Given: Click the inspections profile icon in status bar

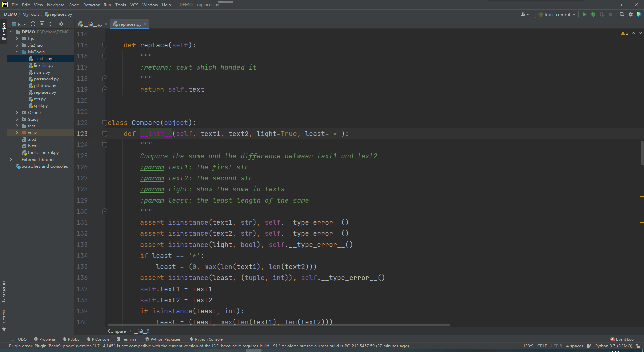Looking at the screenshot, I should [x=589, y=346].
